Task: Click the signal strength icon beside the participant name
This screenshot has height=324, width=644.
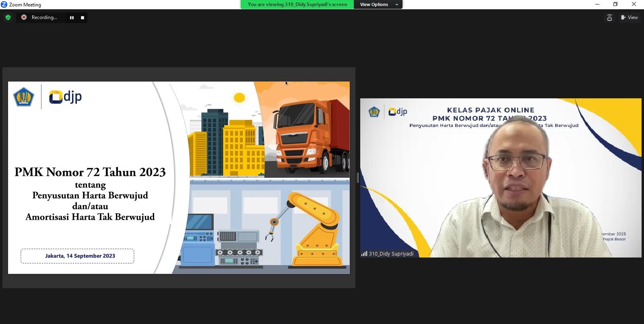Action: [364, 253]
